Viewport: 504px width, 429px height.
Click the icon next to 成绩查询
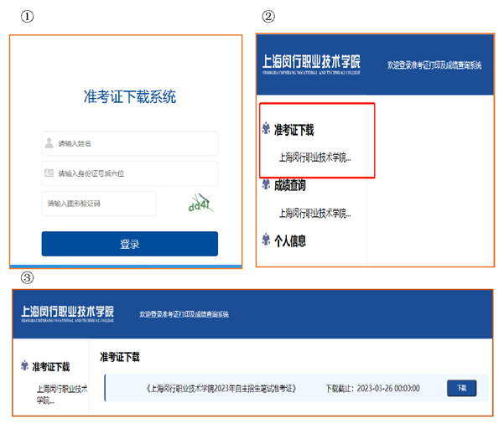(x=266, y=184)
